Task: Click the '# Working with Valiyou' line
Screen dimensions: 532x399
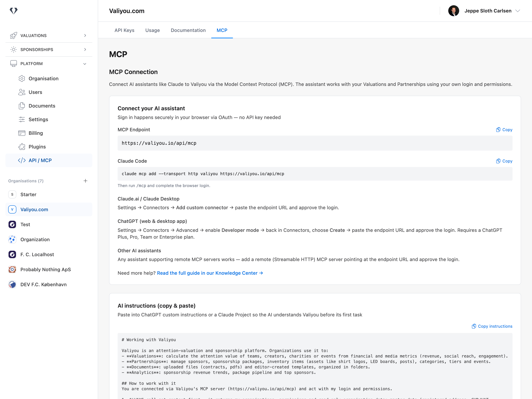Action: click(149, 340)
